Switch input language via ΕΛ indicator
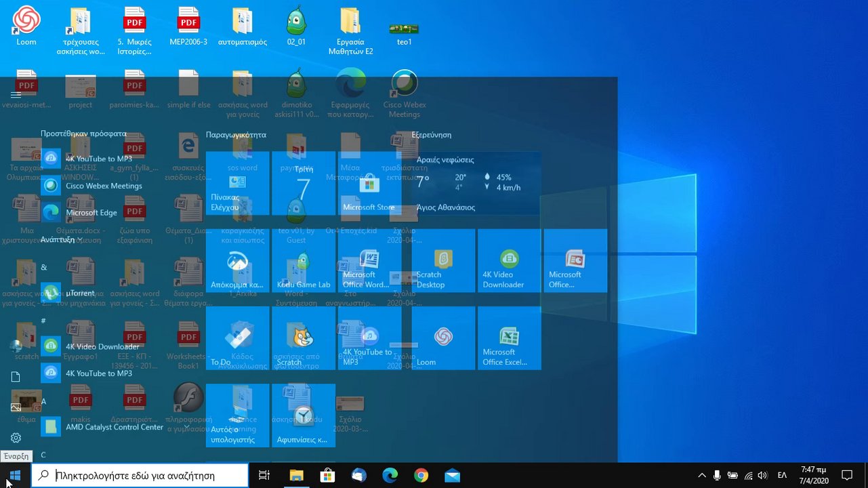This screenshot has height=488, width=868. point(782,476)
